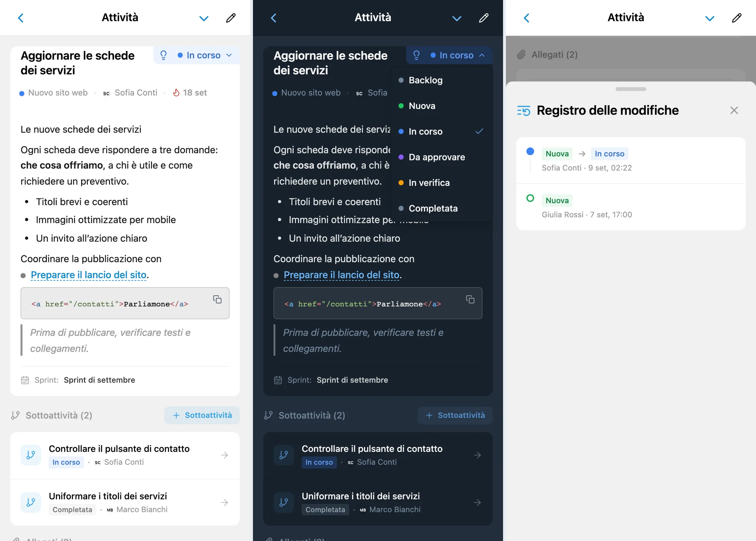Open 'Uniformare i titoli dei servizi' arrow, light panel

coord(224,503)
